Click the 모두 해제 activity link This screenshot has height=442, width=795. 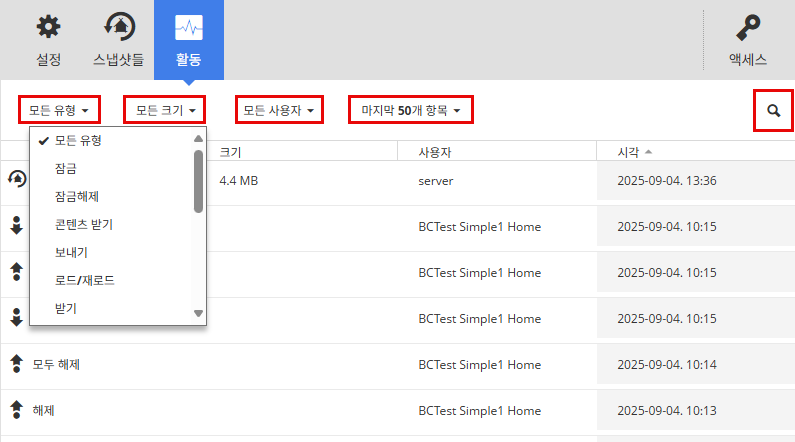pyautogui.click(x=56, y=364)
